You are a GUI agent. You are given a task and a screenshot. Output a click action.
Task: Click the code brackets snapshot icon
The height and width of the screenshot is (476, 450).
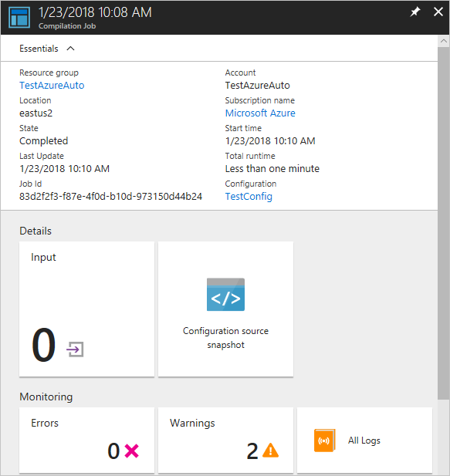pyautogui.click(x=225, y=295)
